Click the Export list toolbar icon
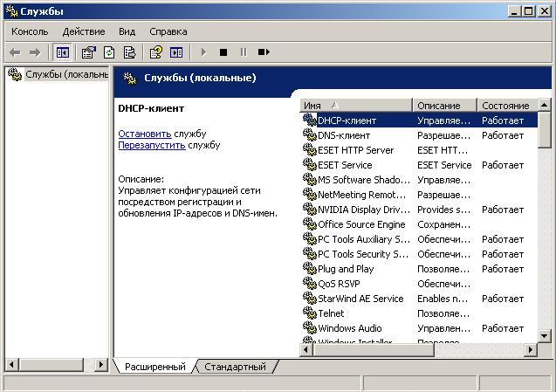The image size is (556, 392). coord(129,52)
